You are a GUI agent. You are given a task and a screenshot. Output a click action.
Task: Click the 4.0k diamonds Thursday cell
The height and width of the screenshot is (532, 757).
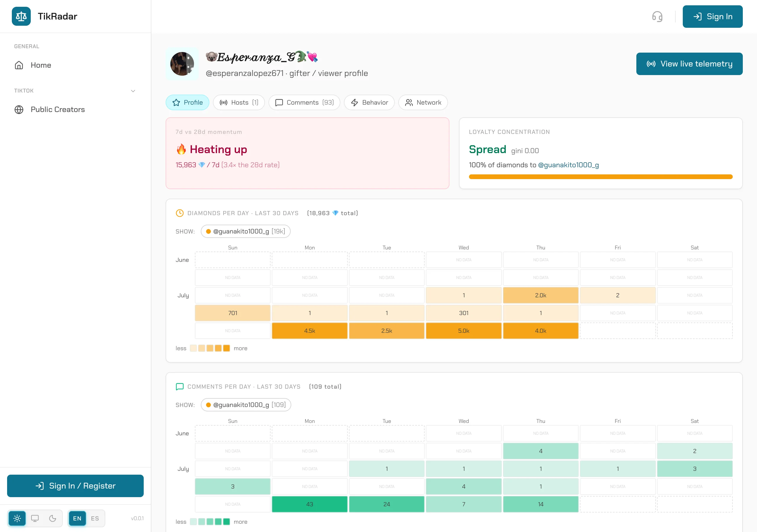coord(541,331)
